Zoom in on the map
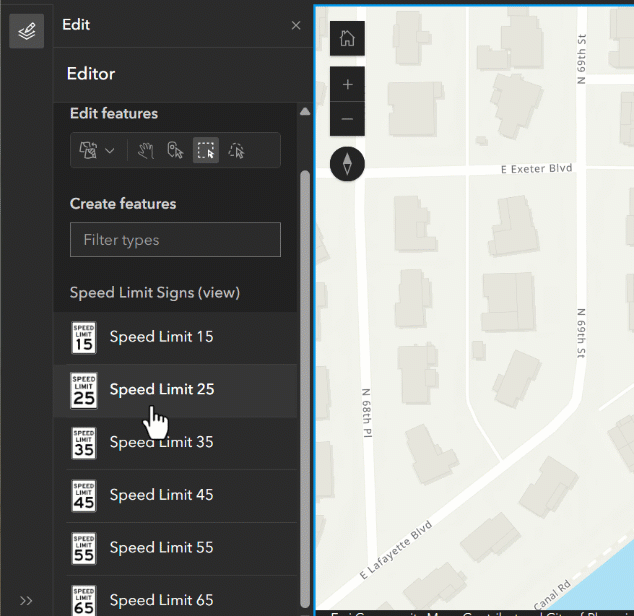The width and height of the screenshot is (634, 616). 347,84
